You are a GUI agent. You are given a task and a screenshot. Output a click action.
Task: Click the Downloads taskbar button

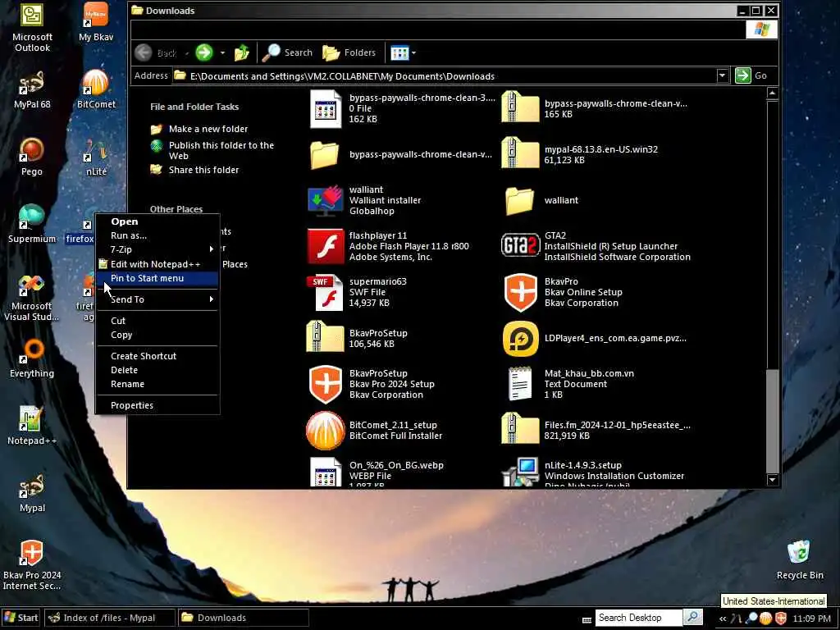click(x=244, y=618)
